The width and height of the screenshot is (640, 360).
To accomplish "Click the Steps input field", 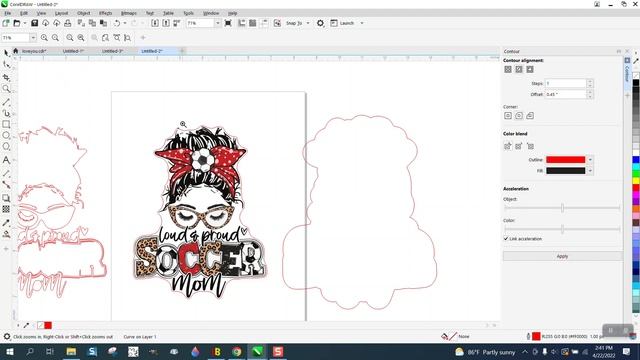I will pyautogui.click(x=566, y=83).
